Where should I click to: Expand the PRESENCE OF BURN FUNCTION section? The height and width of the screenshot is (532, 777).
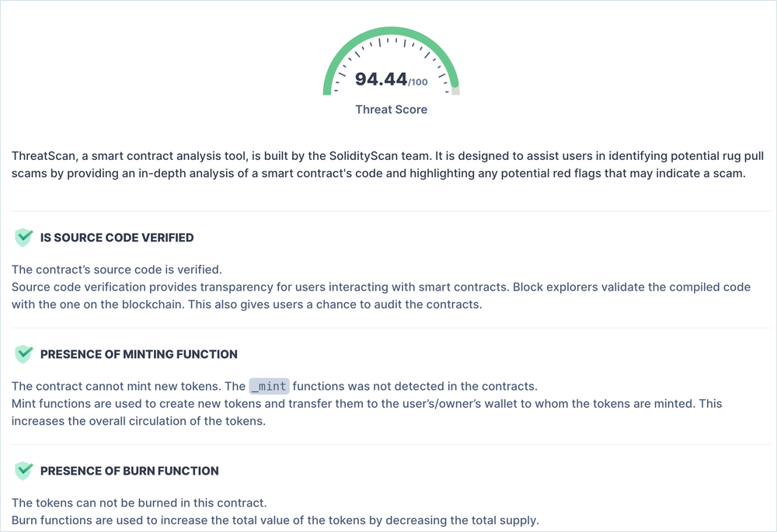[x=129, y=471]
